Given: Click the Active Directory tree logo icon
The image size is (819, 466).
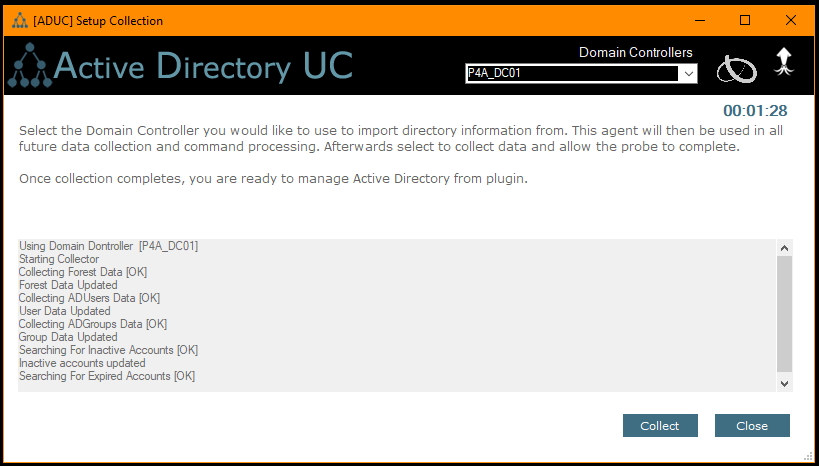Looking at the screenshot, I should tap(29, 68).
